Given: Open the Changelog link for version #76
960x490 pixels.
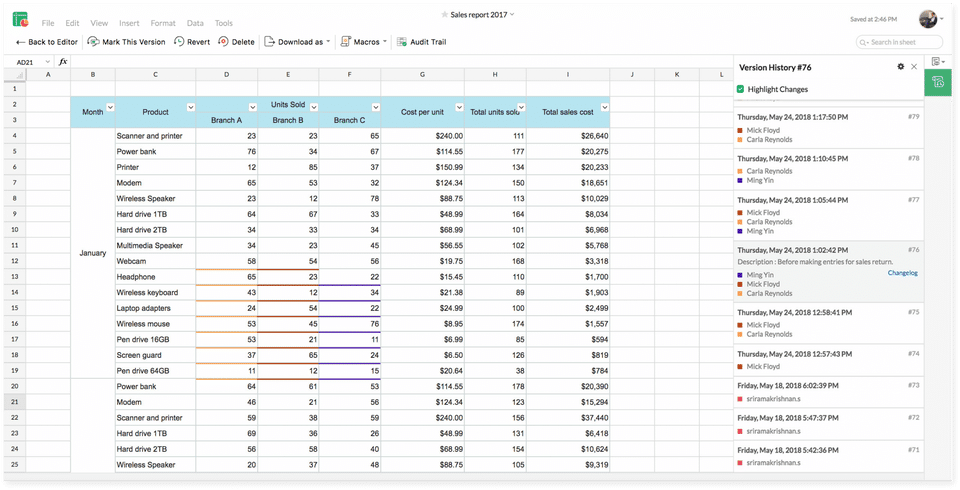Looking at the screenshot, I should [x=902, y=272].
